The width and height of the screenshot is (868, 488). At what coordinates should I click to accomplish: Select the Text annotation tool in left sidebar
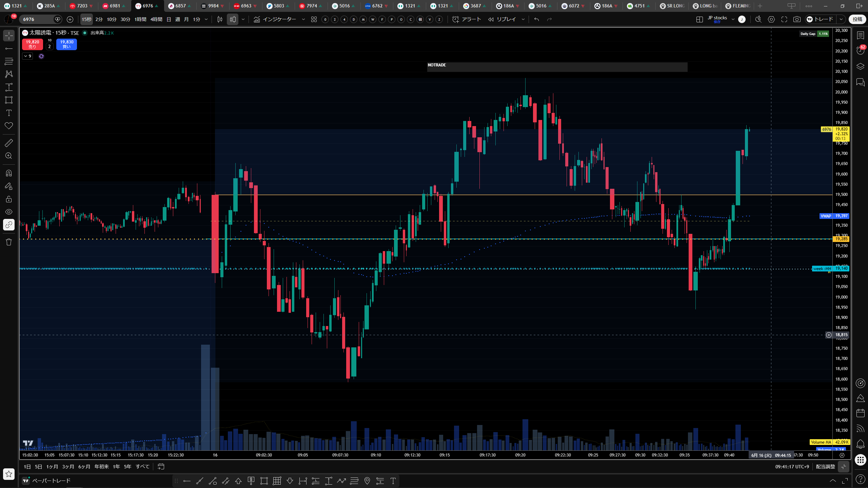coord(9,113)
